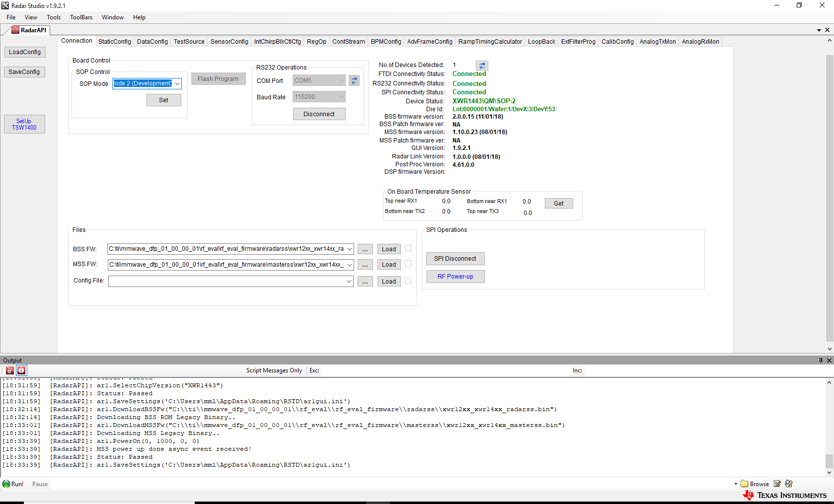The height and width of the screenshot is (504, 834).
Task: Switch to the AdvFrameConfig tab
Action: pyautogui.click(x=430, y=42)
